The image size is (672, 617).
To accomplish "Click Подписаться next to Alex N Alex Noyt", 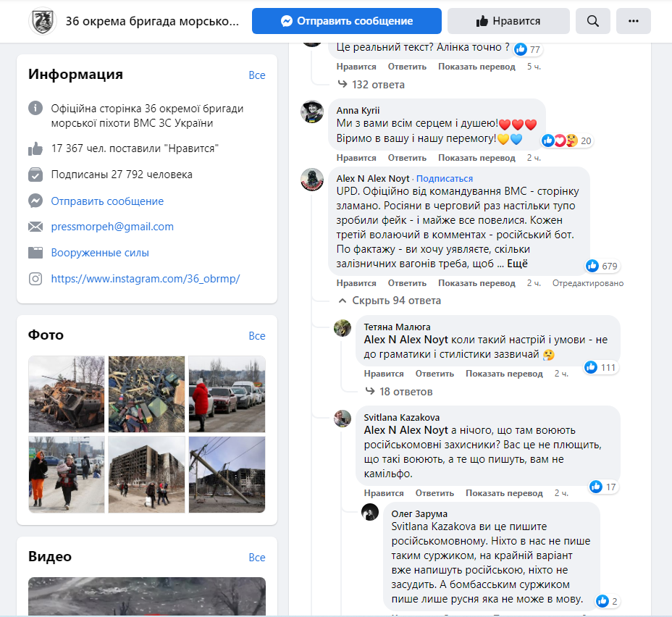I will (x=445, y=179).
